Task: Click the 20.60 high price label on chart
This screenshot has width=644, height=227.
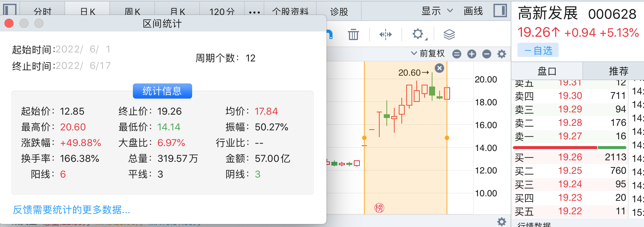Action: (x=409, y=73)
